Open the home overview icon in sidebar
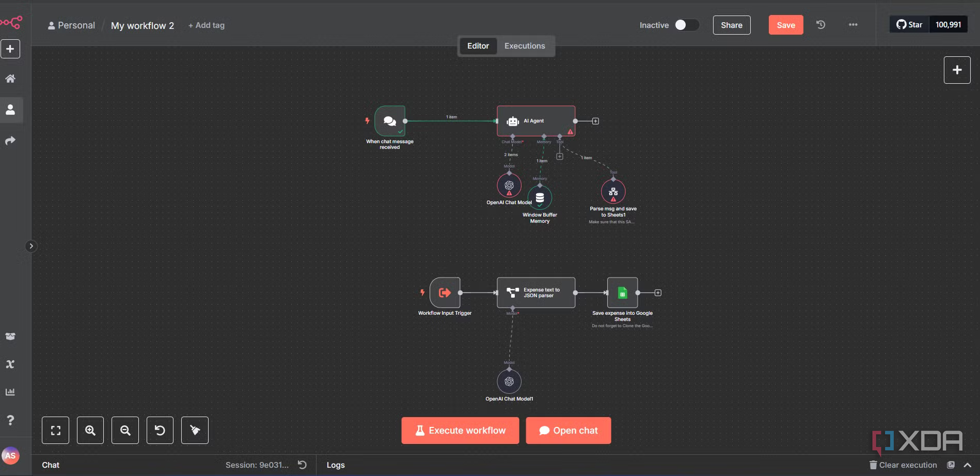The width and height of the screenshot is (980, 476). point(10,79)
